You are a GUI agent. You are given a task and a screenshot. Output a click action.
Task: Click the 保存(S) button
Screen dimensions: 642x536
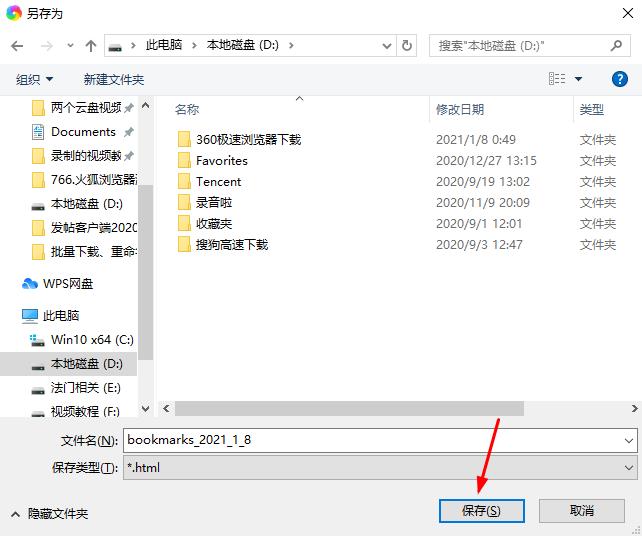482,511
